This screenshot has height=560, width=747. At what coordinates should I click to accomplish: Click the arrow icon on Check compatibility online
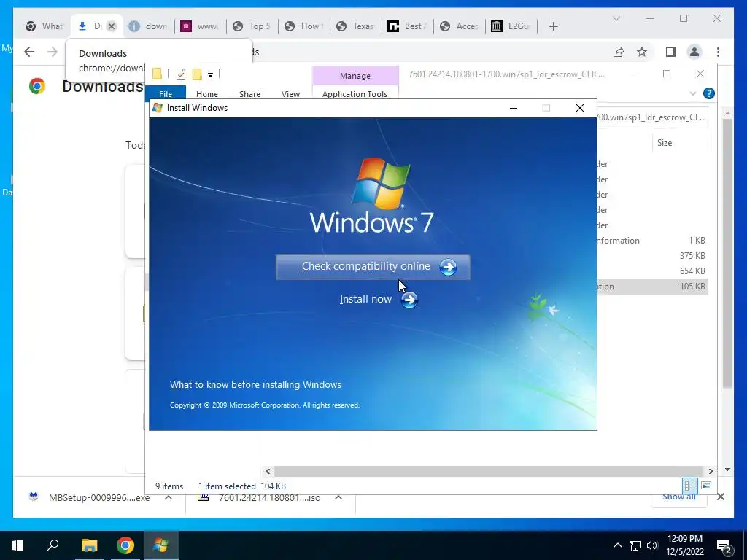(x=448, y=267)
